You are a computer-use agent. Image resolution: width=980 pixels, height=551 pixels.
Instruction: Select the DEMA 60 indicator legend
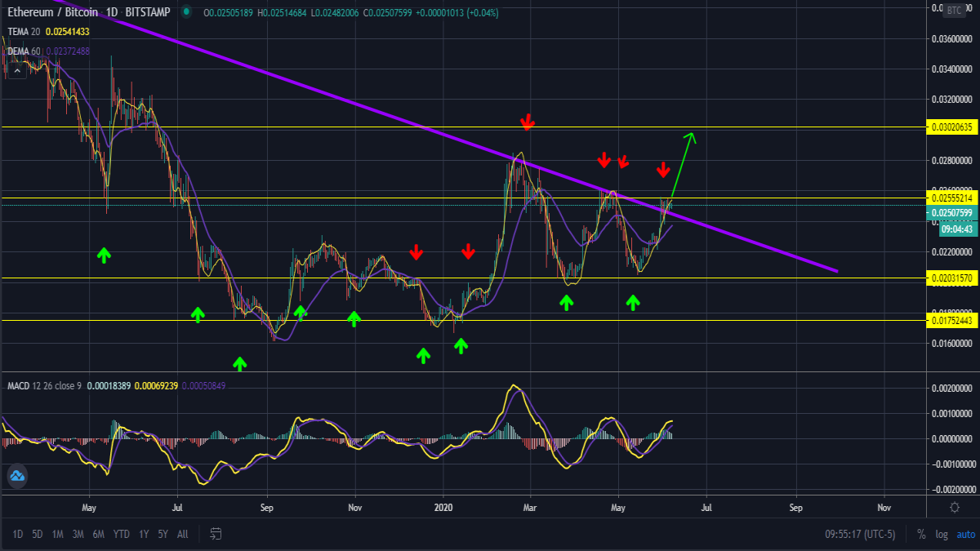pyautogui.click(x=24, y=51)
